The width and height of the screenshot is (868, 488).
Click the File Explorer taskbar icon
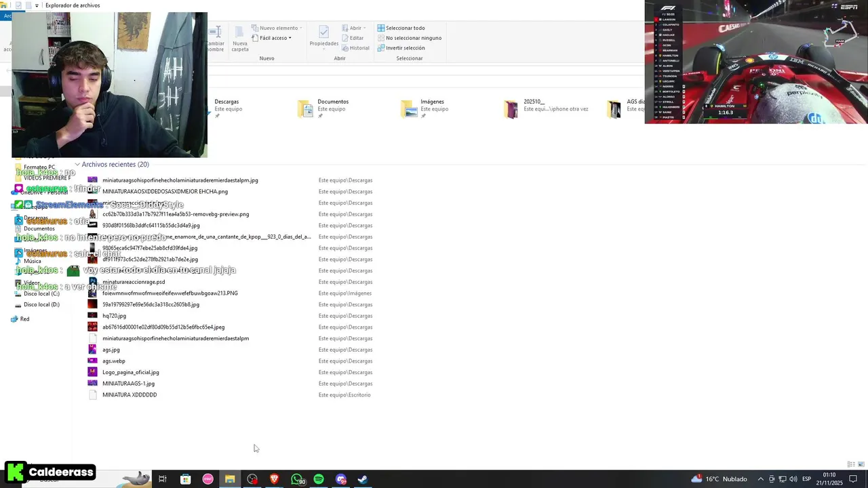click(230, 479)
